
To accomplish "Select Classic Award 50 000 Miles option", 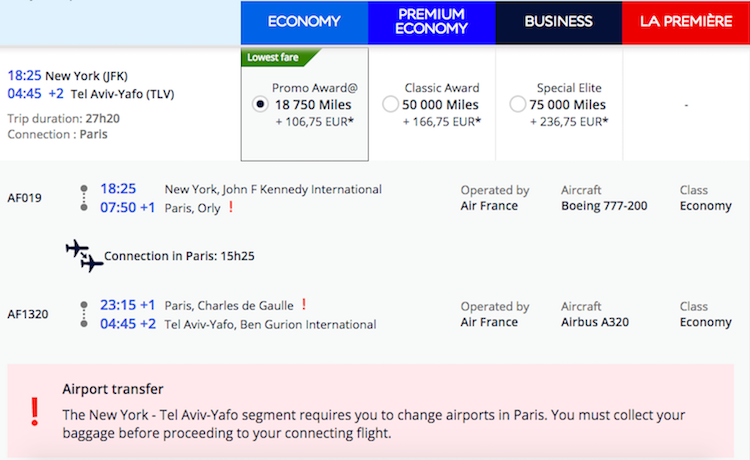I will (390, 104).
